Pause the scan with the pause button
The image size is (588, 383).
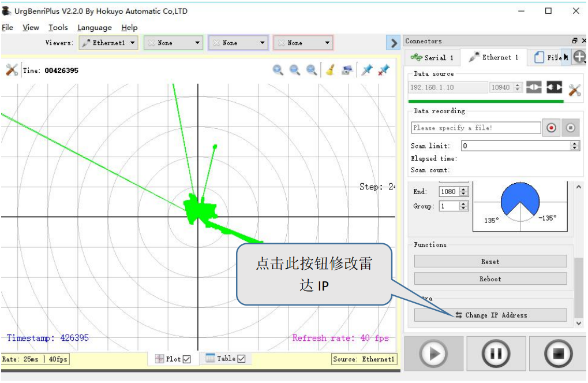[x=496, y=353]
